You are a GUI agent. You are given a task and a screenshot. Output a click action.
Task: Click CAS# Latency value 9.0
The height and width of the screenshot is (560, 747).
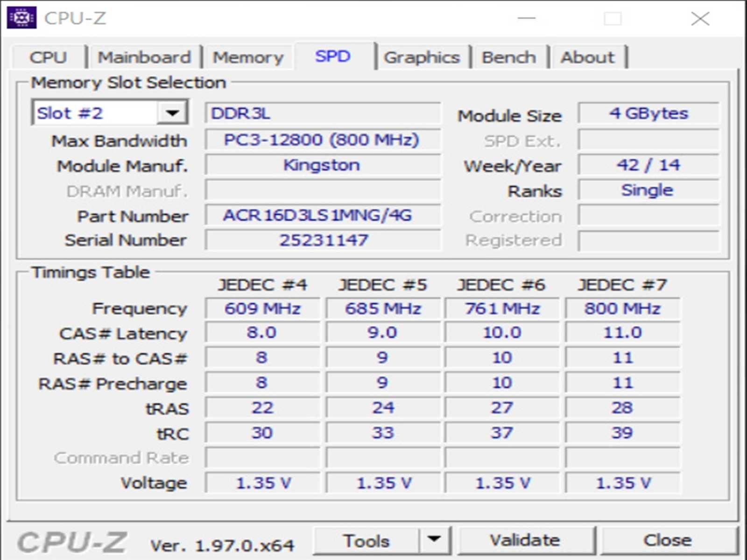coord(383,333)
